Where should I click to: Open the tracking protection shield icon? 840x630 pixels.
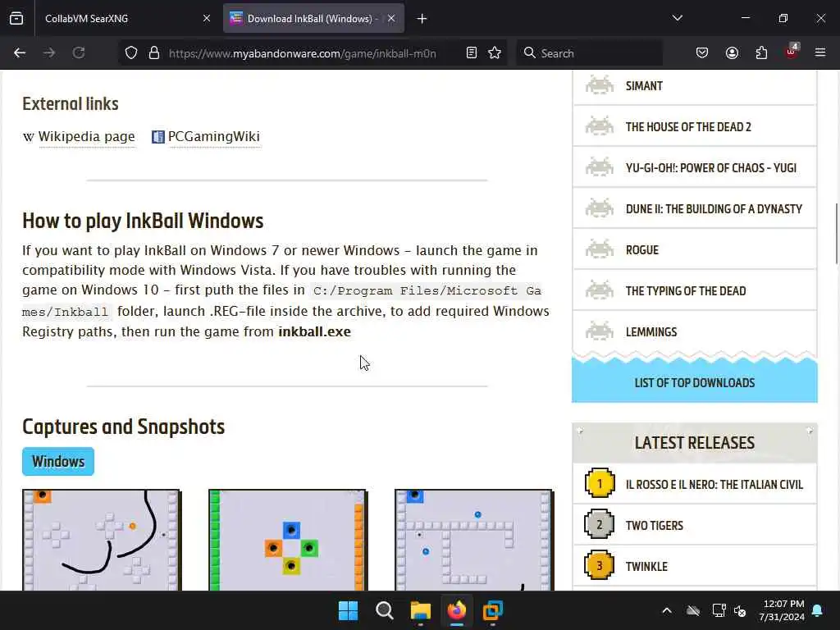click(131, 52)
